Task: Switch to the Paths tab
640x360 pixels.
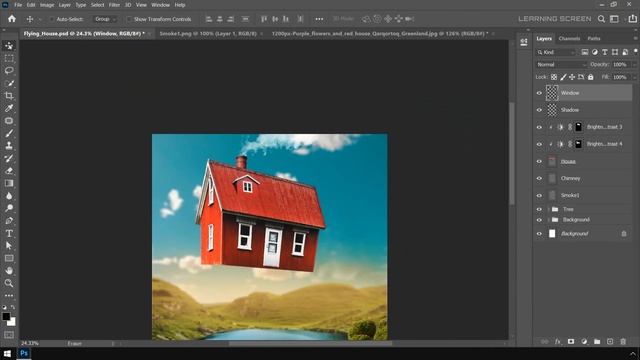Action: coord(594,38)
